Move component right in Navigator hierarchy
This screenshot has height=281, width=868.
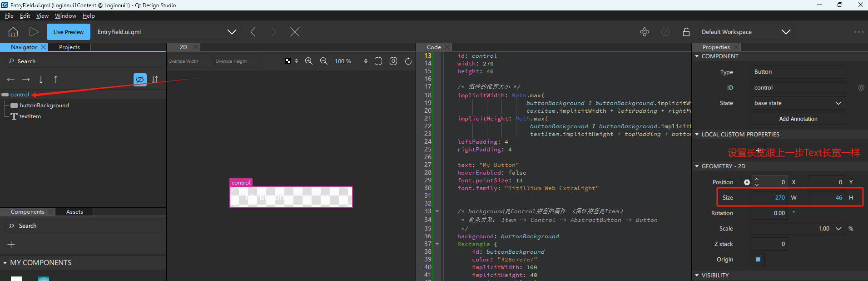pos(26,80)
